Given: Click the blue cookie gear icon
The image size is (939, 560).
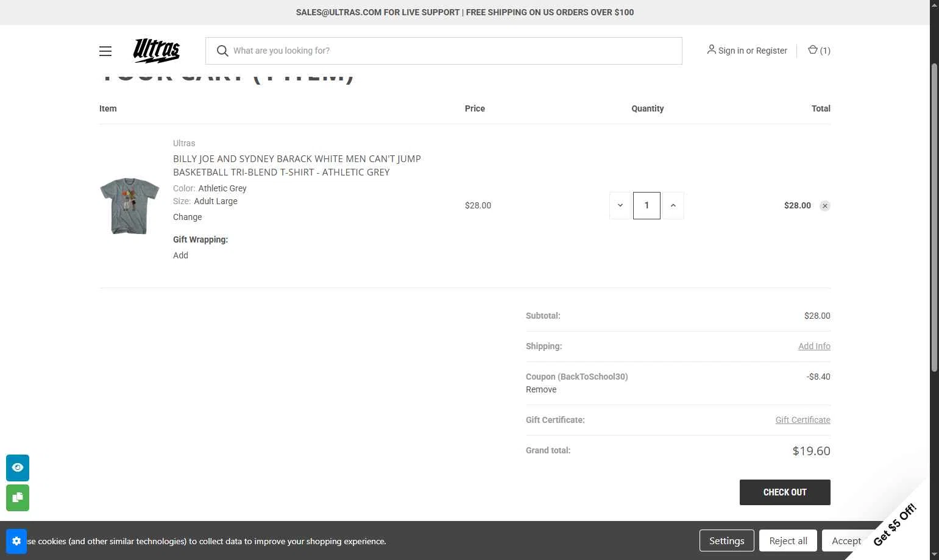Looking at the screenshot, I should [16, 541].
